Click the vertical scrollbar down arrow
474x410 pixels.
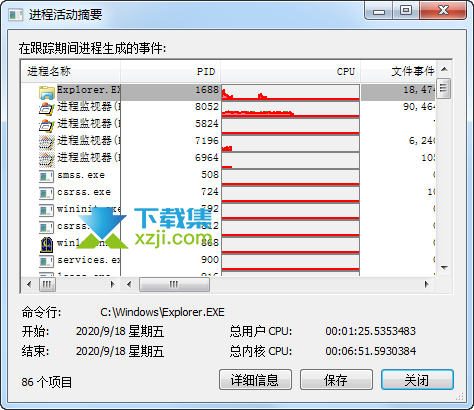[444, 268]
